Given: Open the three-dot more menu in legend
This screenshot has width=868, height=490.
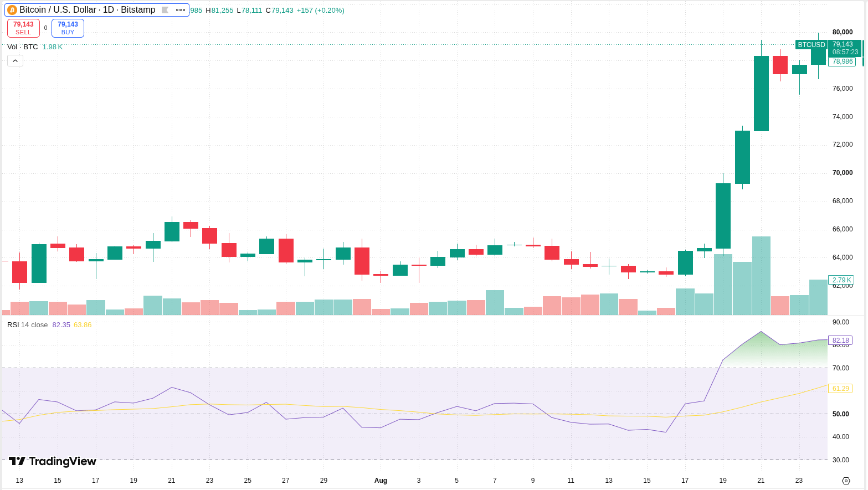Looking at the screenshot, I should (181, 10).
